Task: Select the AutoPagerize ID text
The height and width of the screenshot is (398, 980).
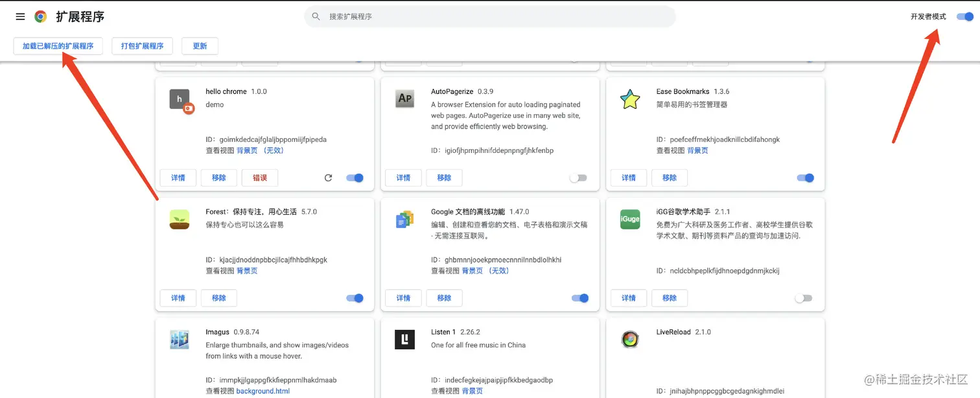Action: (492, 150)
